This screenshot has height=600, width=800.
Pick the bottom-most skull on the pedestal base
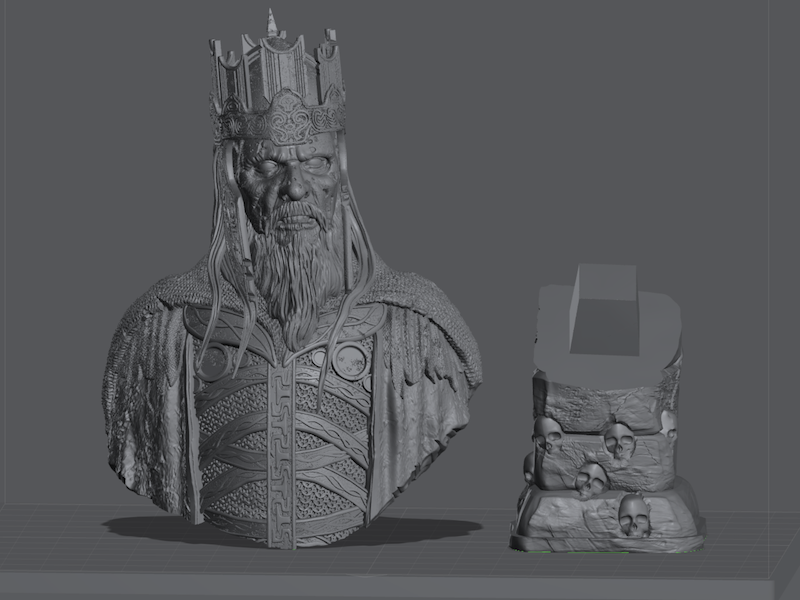pos(633,513)
